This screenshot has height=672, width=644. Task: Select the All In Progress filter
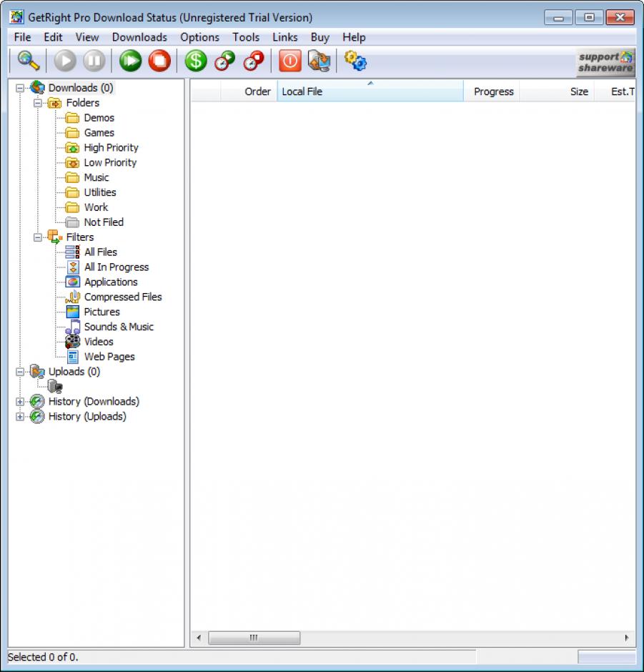pos(116,267)
